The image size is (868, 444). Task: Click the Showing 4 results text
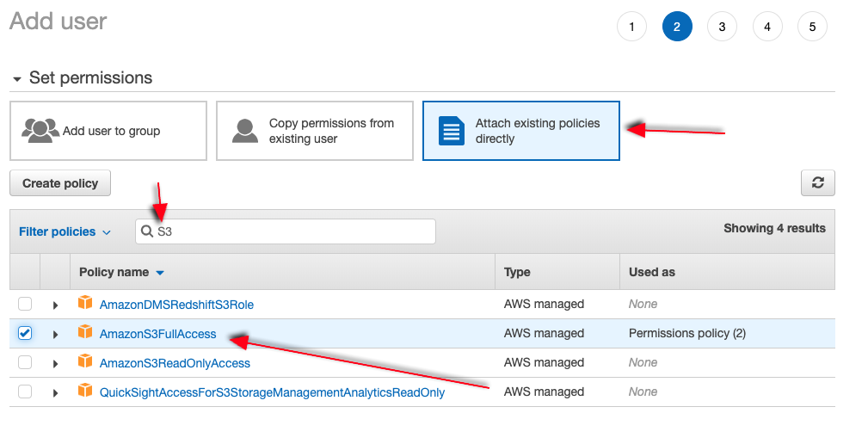(x=774, y=228)
